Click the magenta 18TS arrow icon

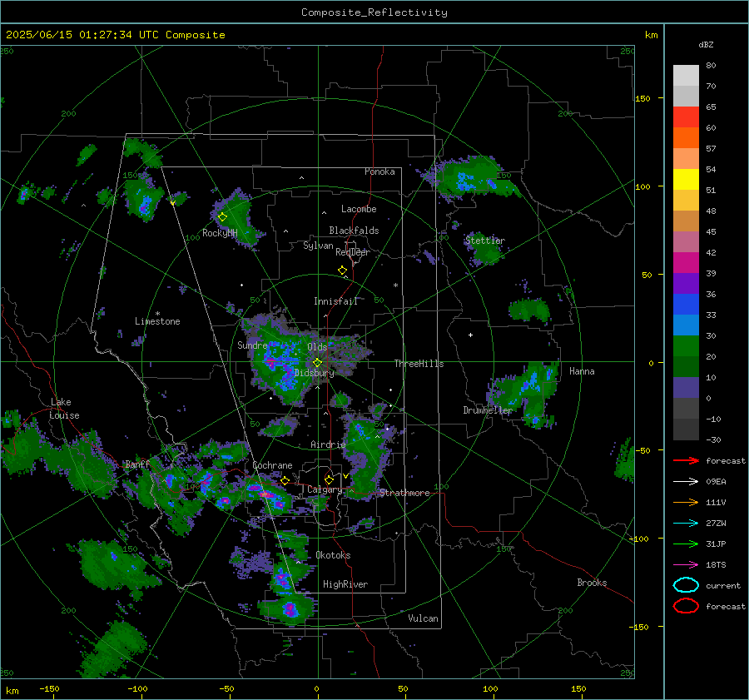[x=686, y=565]
